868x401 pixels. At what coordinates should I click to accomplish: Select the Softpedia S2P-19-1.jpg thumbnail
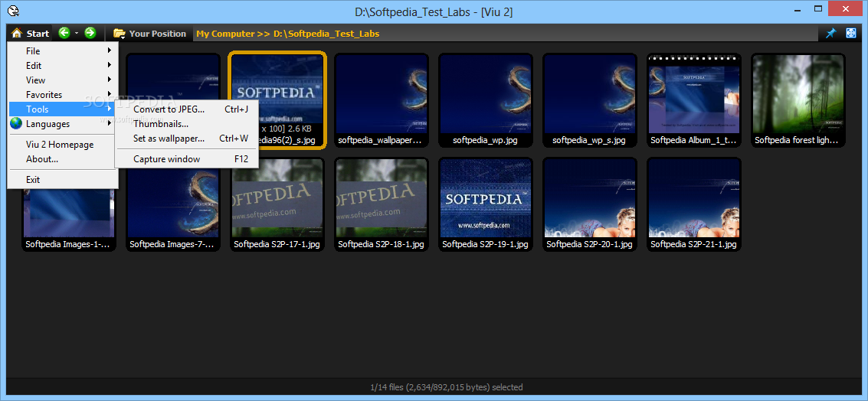pyautogui.click(x=485, y=204)
